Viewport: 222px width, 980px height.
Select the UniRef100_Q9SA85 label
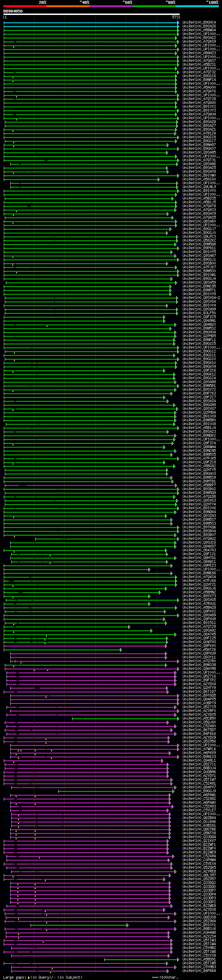199,152
